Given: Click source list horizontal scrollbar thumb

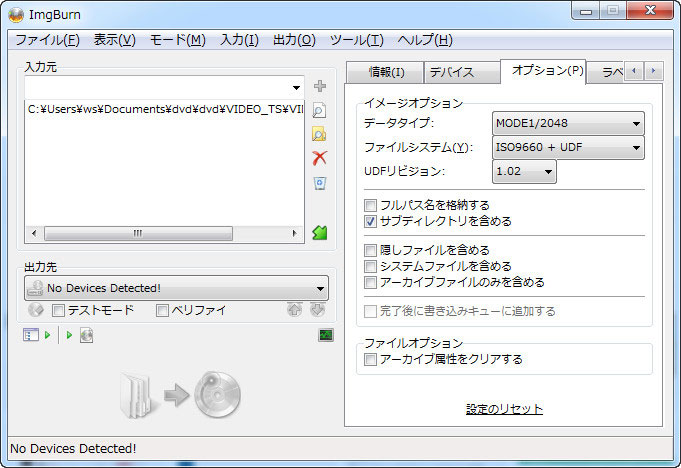Looking at the screenshot, I should (138, 233).
